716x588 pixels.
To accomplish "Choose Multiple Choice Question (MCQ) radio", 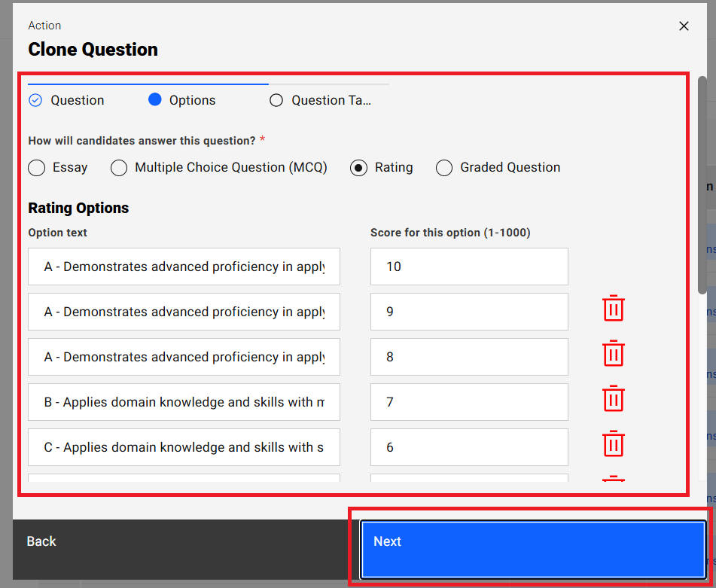I will 119,168.
